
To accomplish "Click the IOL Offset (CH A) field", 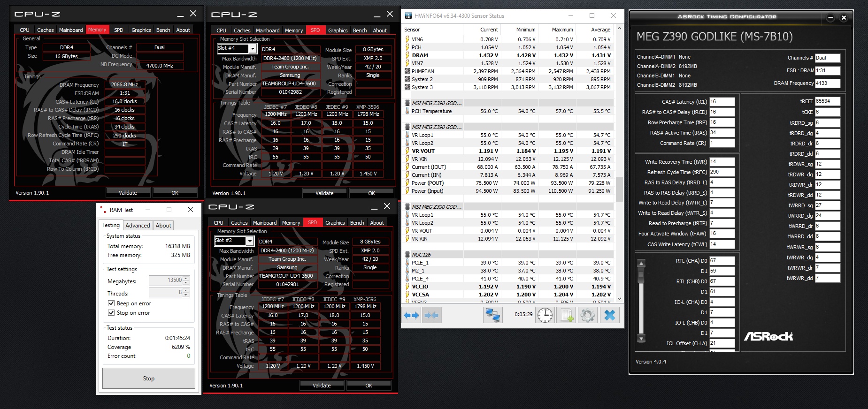I will tap(722, 343).
